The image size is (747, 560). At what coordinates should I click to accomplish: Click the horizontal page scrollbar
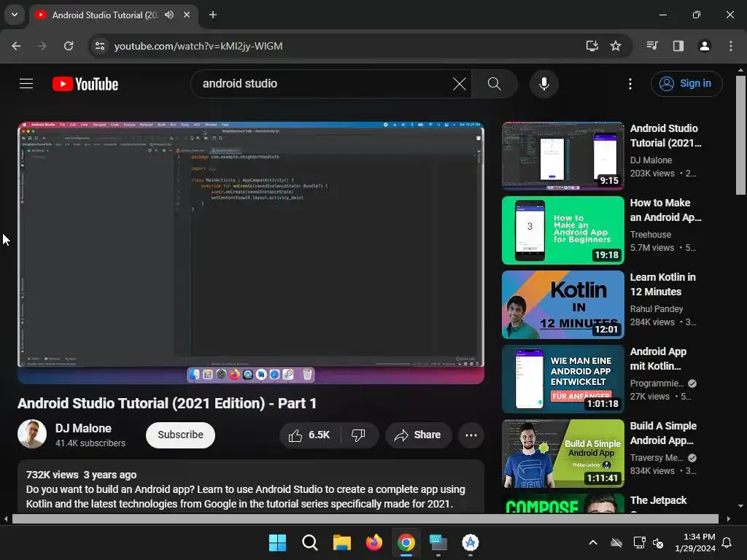point(365,518)
